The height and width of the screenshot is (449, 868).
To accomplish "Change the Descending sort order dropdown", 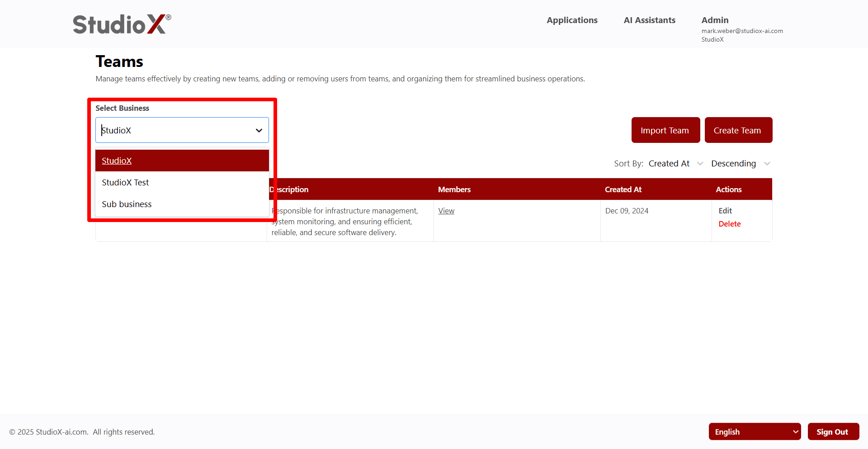I will point(740,164).
